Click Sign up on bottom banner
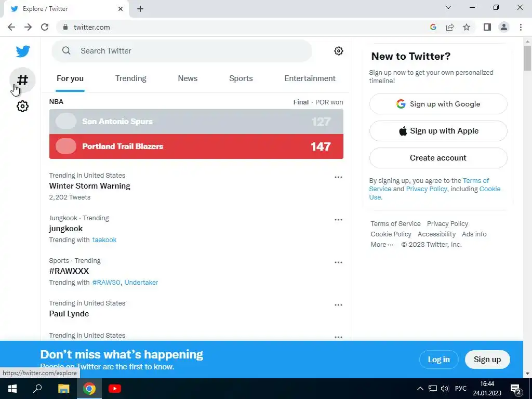The height and width of the screenshot is (399, 532). click(x=487, y=360)
